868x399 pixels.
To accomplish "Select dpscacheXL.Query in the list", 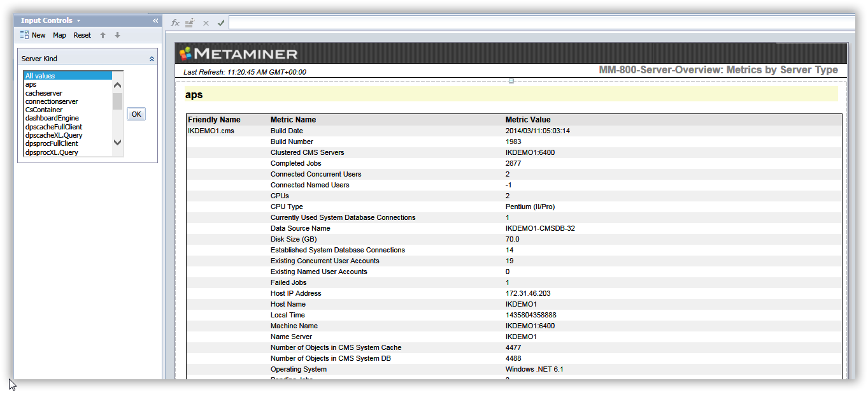I will click(68, 135).
